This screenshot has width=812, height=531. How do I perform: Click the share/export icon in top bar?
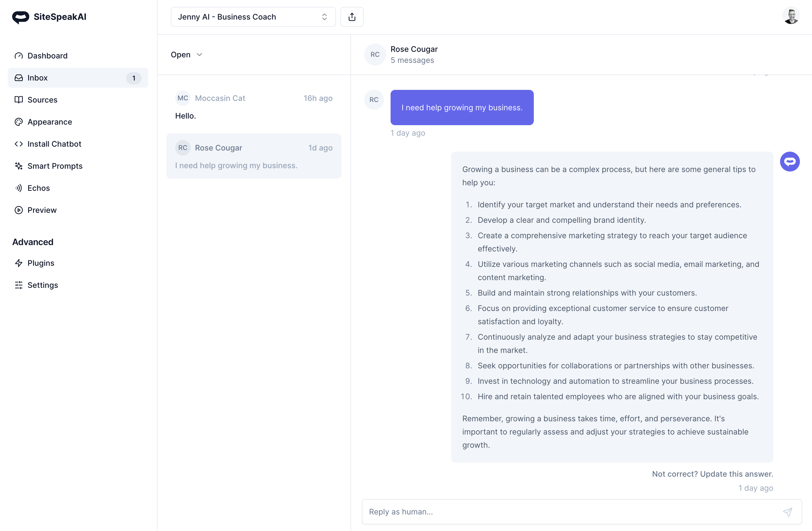pyautogui.click(x=352, y=17)
